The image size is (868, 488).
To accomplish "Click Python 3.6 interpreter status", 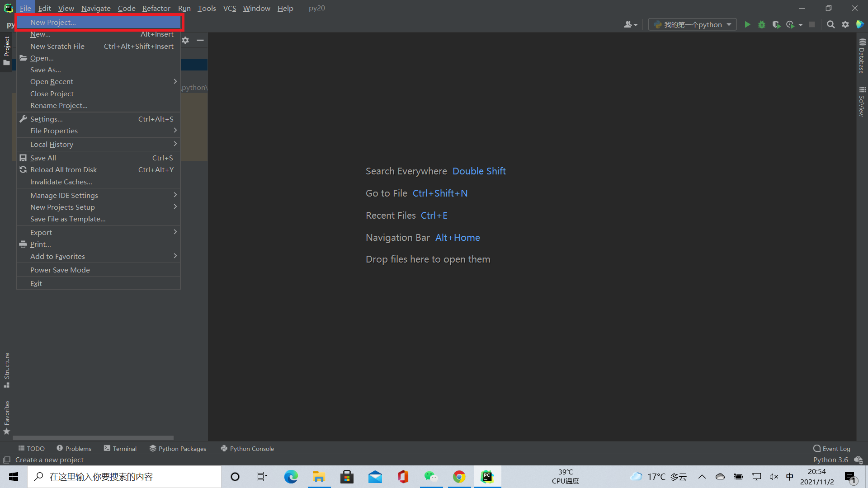I will click(830, 460).
